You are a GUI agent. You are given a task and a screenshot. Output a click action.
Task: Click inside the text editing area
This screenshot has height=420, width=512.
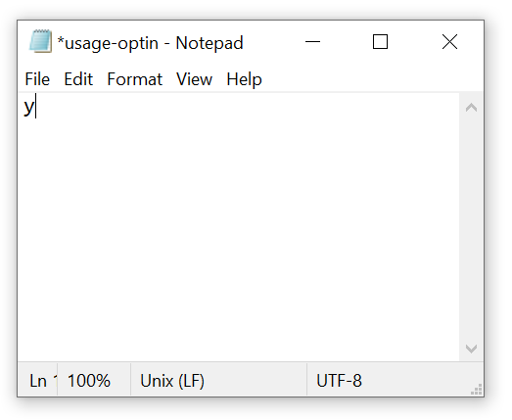pyautogui.click(x=239, y=228)
